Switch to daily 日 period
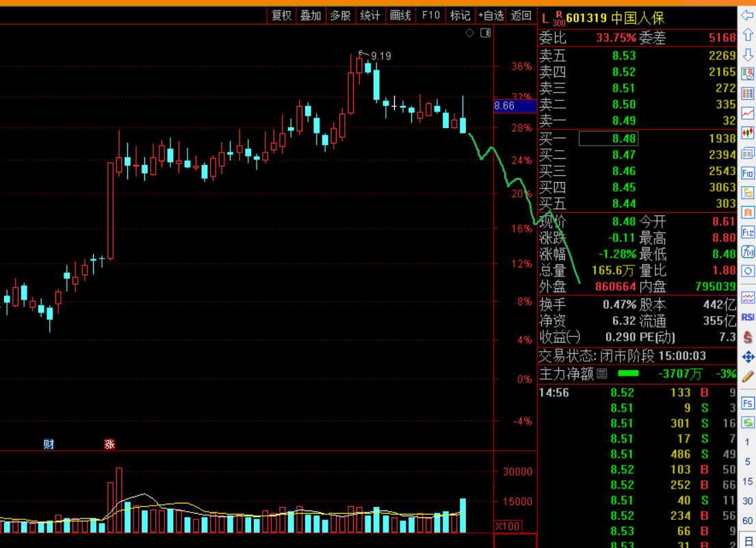 click(x=748, y=542)
